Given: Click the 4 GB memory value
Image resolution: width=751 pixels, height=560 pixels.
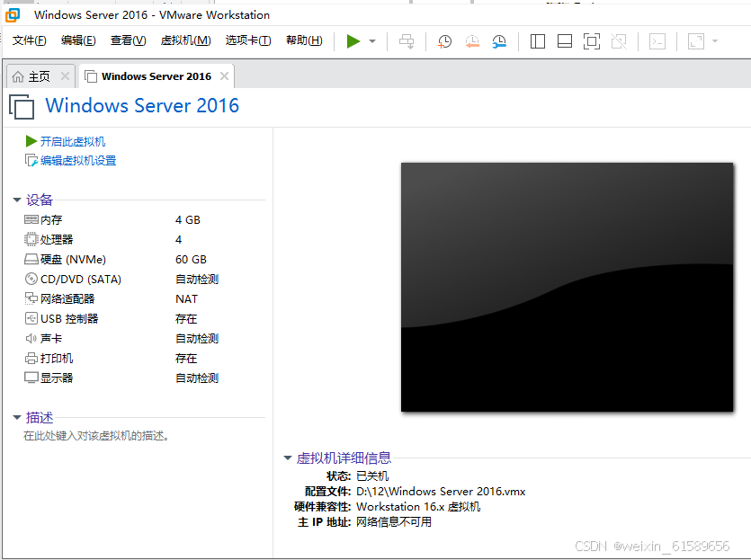Looking at the screenshot, I should tap(188, 219).
